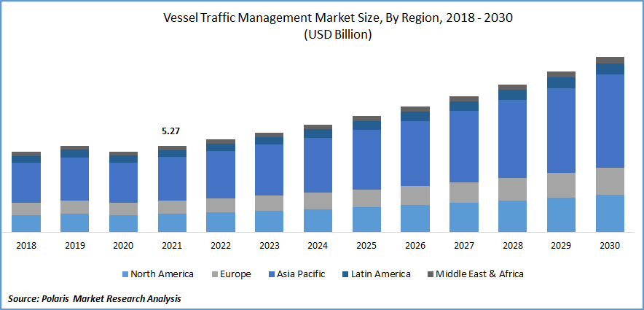Click the Europe segment of the 2024 bar
Viewport: 644px width, 310px height.
318,201
